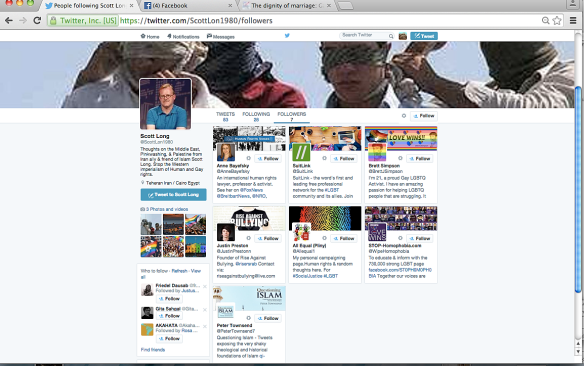
Task: Click Justin Preston's avatar
Action: click(226, 232)
